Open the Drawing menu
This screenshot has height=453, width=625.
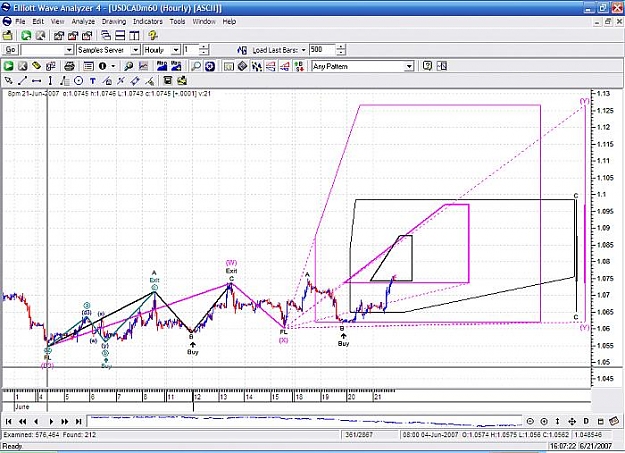(114, 22)
